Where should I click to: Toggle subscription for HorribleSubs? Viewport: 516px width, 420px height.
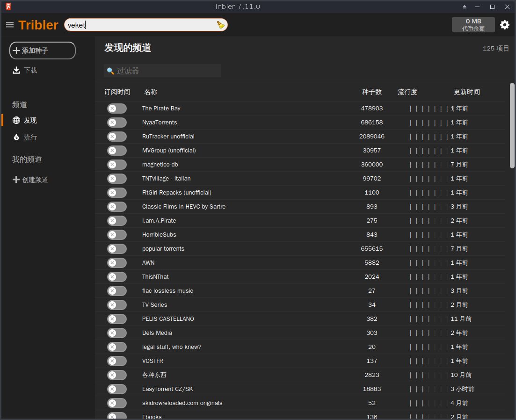coord(117,235)
